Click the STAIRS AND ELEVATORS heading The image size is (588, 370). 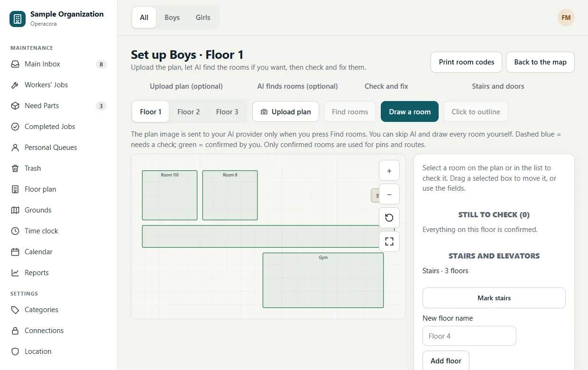pos(494,256)
